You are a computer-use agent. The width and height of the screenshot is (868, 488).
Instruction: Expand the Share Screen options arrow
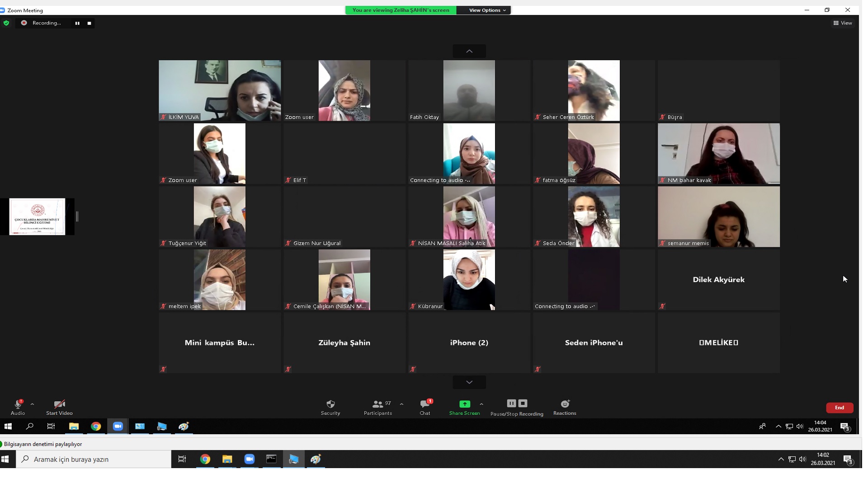[x=481, y=404]
